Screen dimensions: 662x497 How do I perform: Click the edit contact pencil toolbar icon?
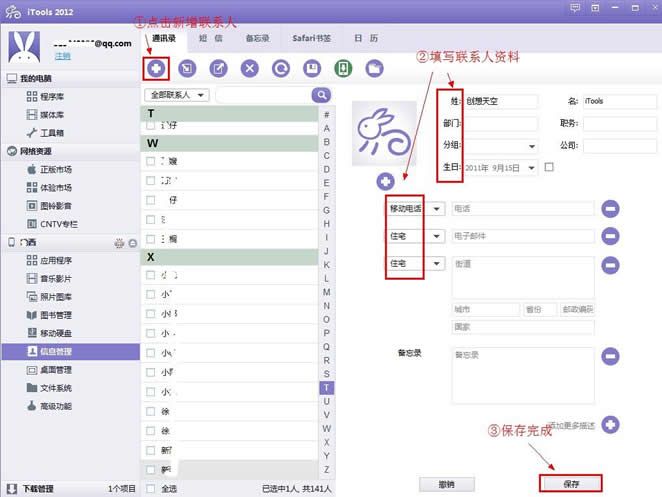(219, 68)
